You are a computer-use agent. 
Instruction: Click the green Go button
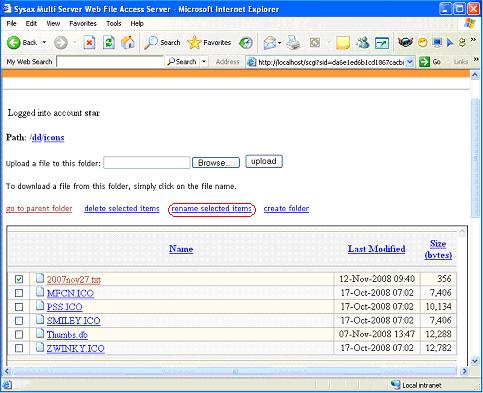[430, 62]
